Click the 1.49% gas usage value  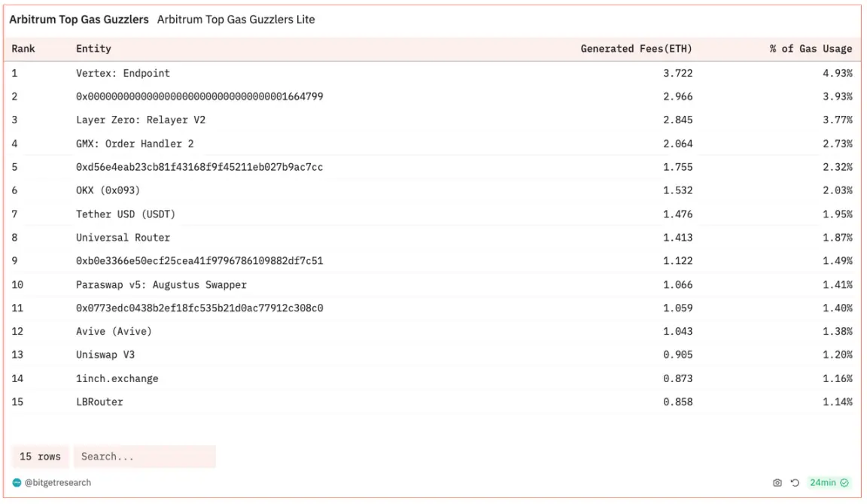838,261
